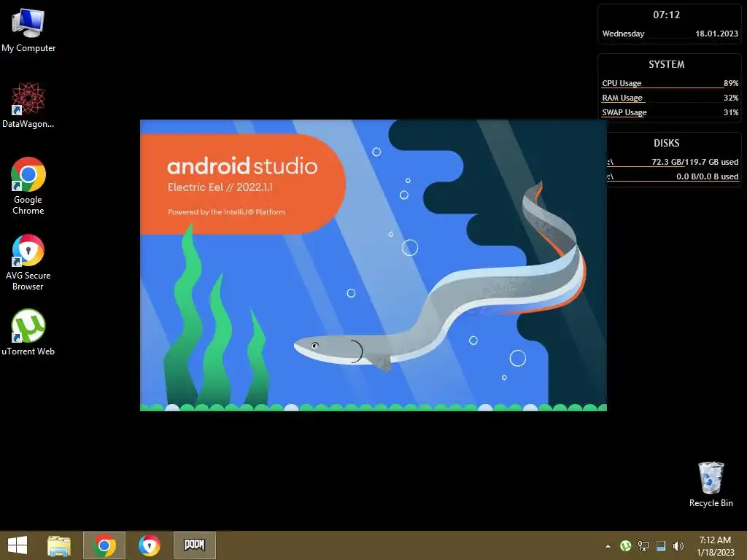This screenshot has width=747, height=560.
Task: Open the My Computer desktop icon
Action: coord(28,31)
